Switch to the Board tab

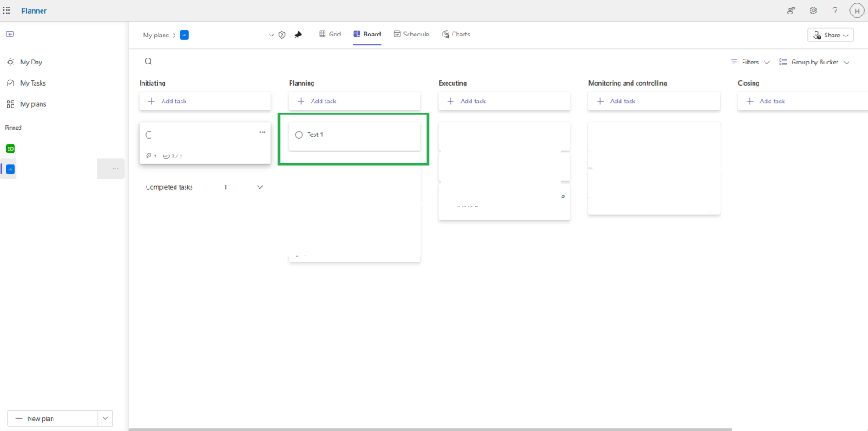click(x=367, y=35)
